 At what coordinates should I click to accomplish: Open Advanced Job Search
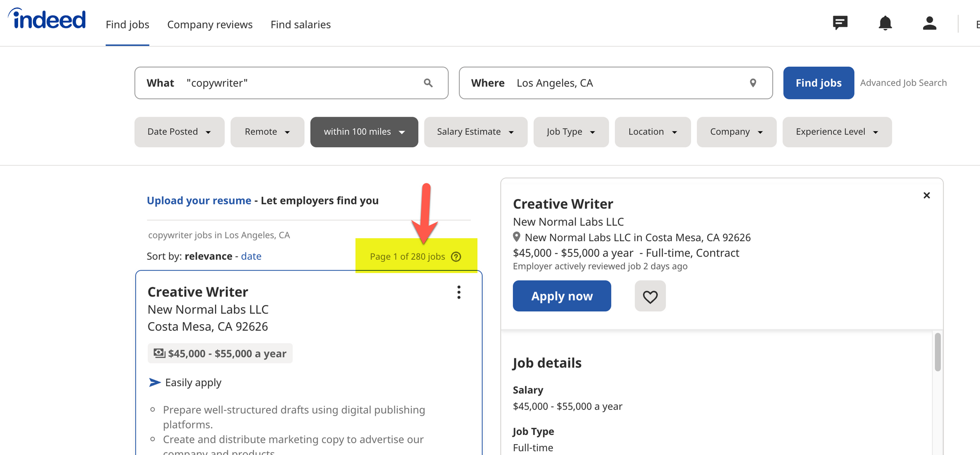(904, 83)
